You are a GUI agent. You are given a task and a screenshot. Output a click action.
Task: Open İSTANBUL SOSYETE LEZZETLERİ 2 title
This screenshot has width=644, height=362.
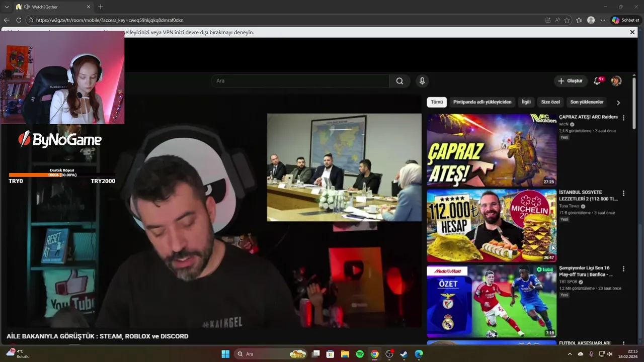click(588, 196)
